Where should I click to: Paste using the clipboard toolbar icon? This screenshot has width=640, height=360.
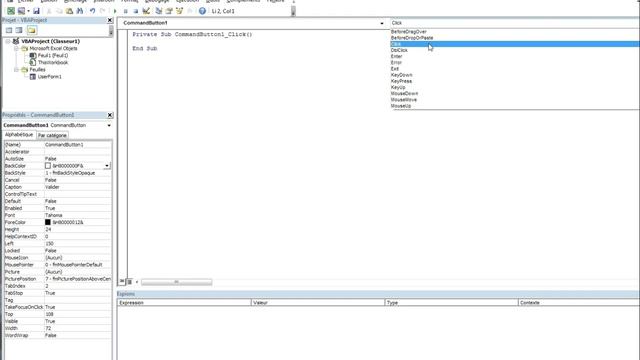pos(69,11)
